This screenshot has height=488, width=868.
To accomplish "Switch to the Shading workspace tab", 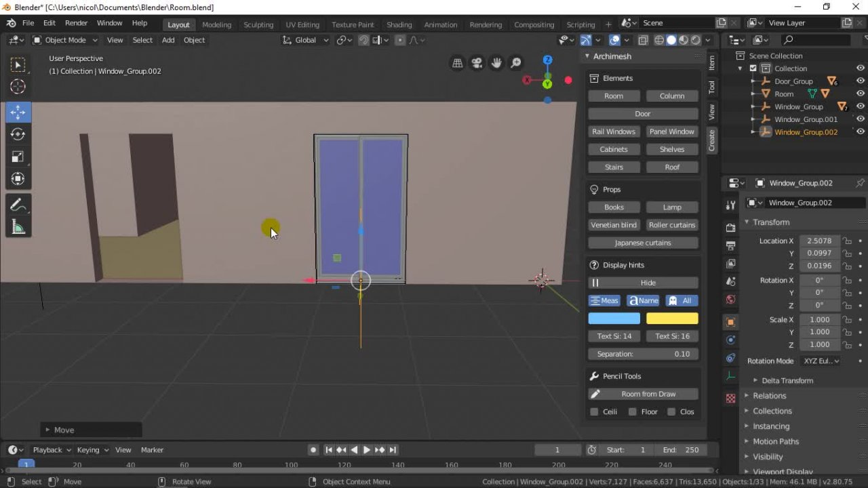I will tap(399, 24).
